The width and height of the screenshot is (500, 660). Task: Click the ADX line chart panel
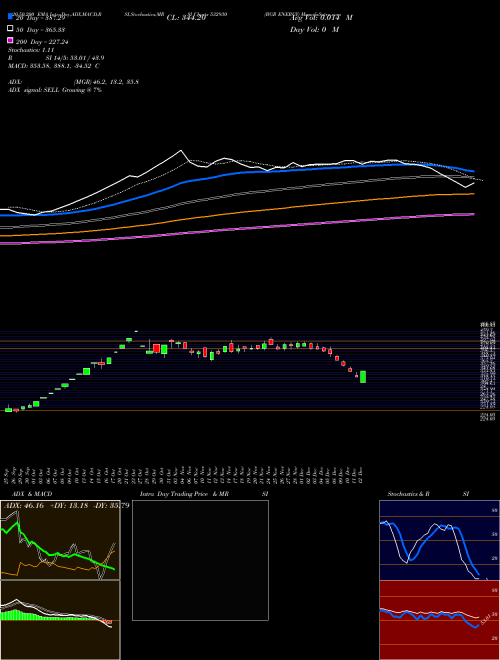[x=60, y=540]
